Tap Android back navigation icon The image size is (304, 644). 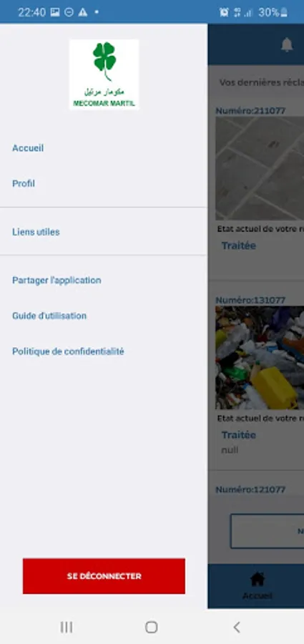[x=237, y=627]
